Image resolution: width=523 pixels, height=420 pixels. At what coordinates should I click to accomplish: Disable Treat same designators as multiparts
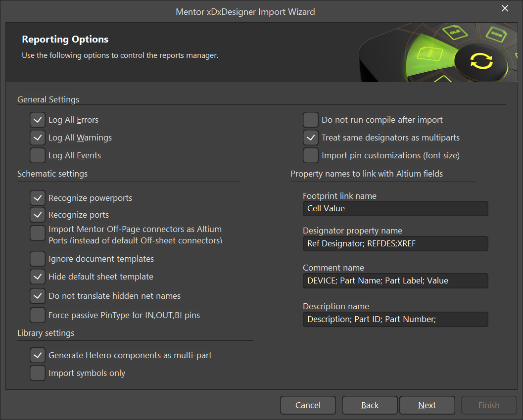(311, 138)
